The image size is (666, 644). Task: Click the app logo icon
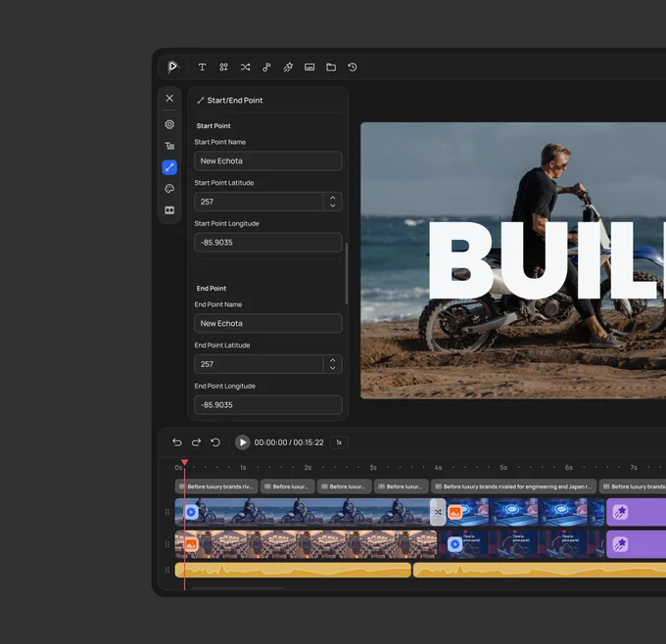(x=172, y=67)
